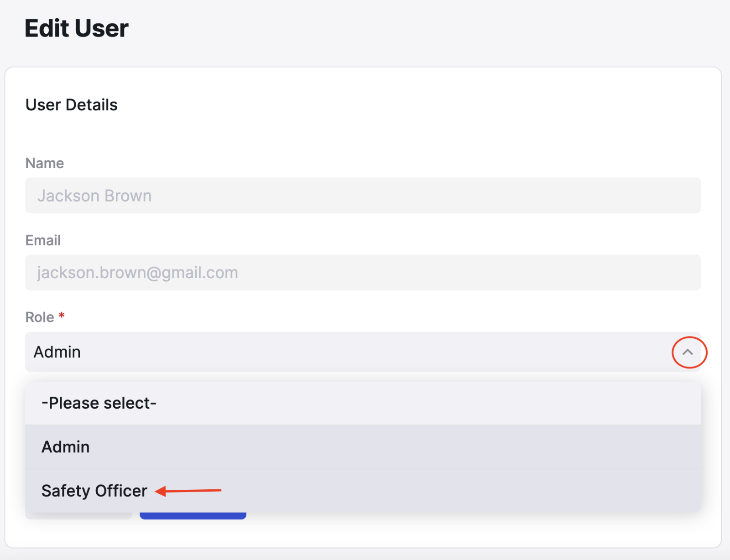730x560 pixels.
Task: Click the blue button beneath the dropdown
Action: 193,516
